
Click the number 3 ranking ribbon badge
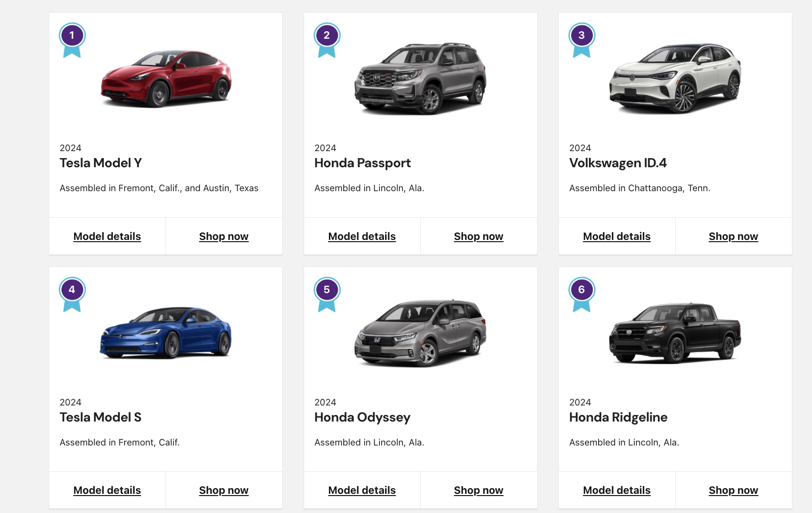tap(582, 38)
